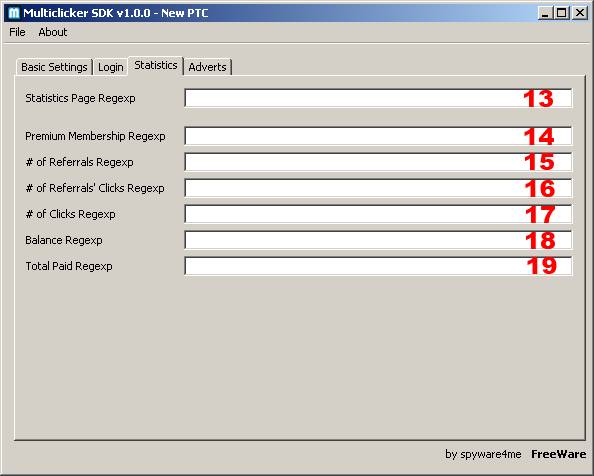
Task: Switch to the Basic Settings tab
Action: coord(54,67)
